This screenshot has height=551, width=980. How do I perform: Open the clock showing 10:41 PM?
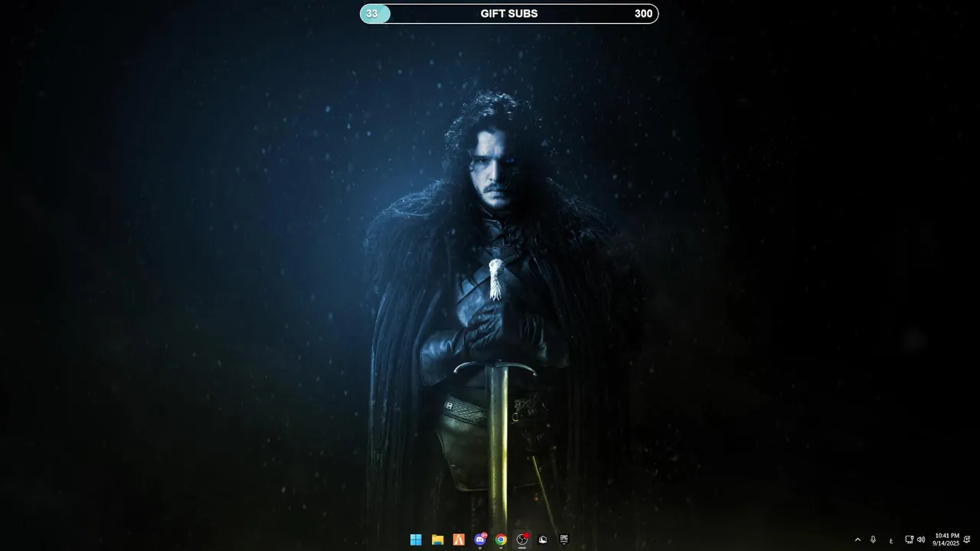click(946, 540)
